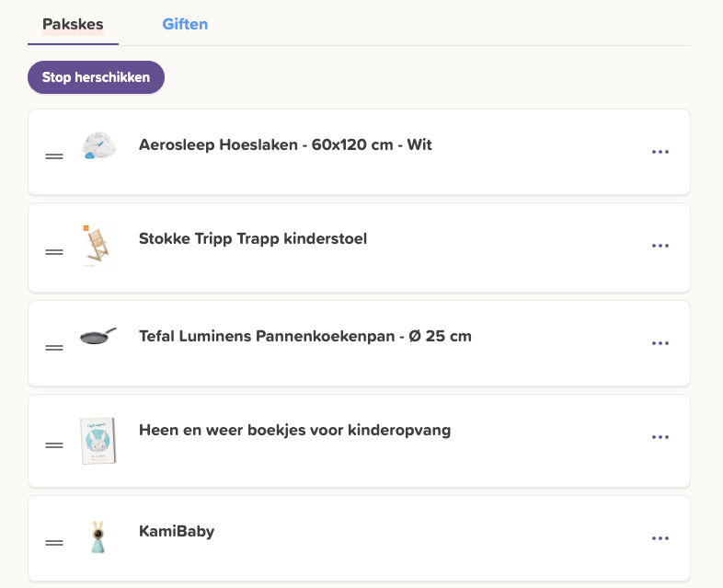This screenshot has height=588, width=723.
Task: Open three-dot menu for Stokke Tripp Trapp
Action: click(x=660, y=246)
